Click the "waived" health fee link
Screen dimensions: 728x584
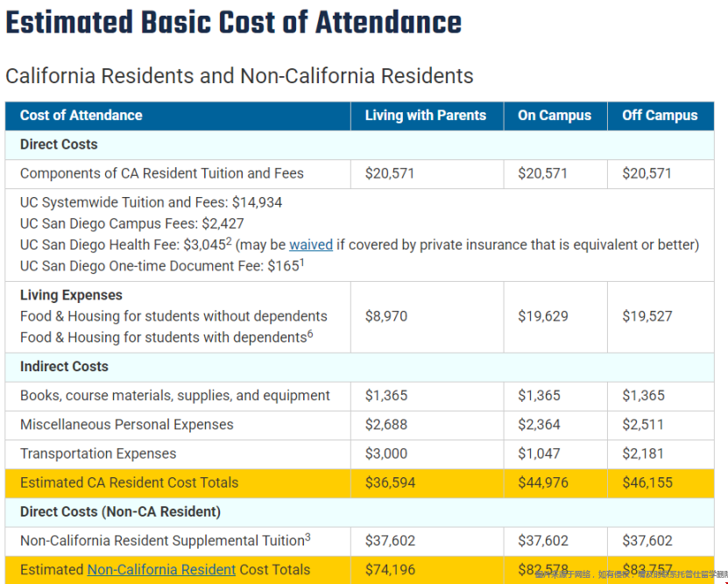[309, 244]
